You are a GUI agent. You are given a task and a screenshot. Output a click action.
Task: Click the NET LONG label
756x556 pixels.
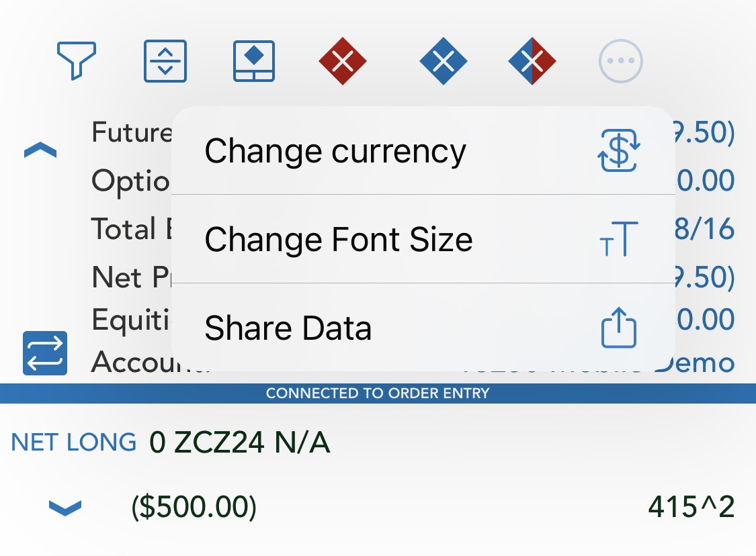[x=74, y=443]
